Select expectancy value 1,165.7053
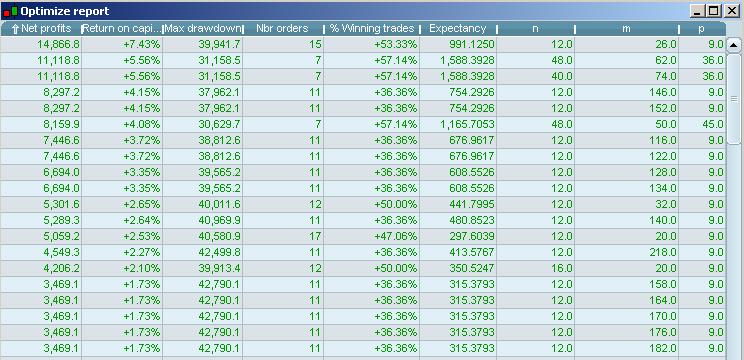 coord(467,125)
